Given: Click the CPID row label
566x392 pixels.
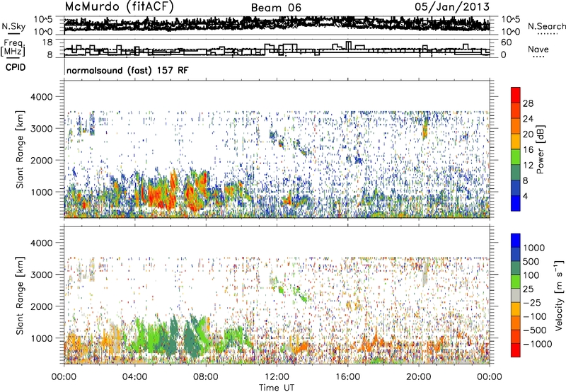Looking at the screenshot, I should pos(16,67).
